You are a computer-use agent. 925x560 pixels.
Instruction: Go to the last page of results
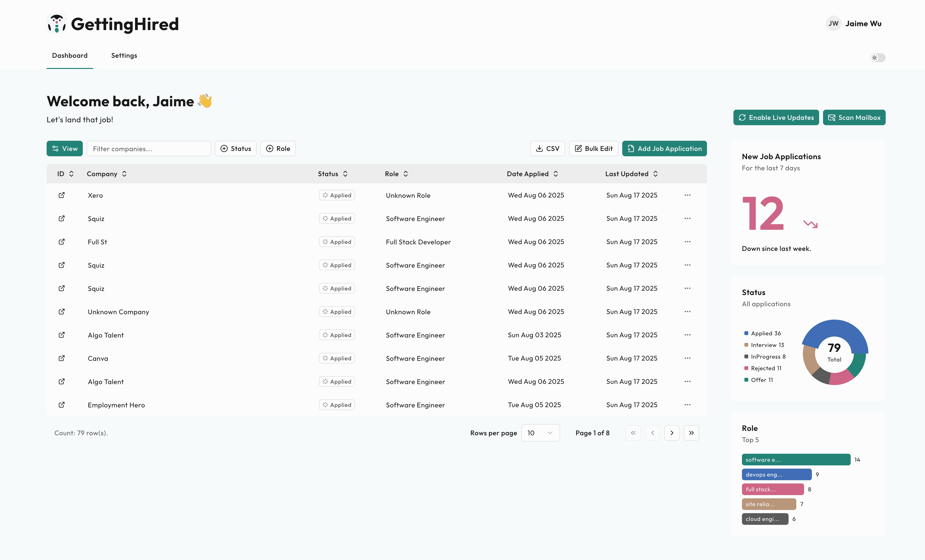coord(691,433)
